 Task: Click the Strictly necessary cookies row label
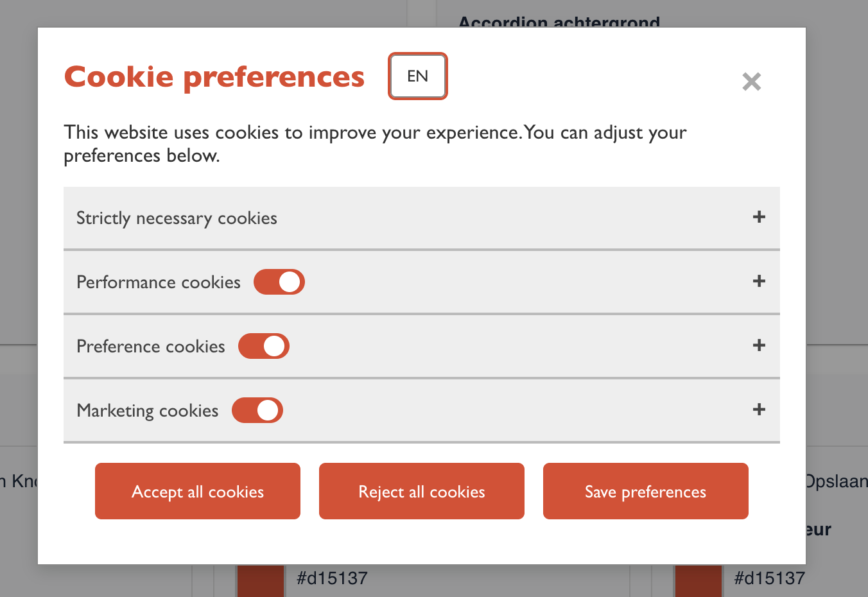177,218
